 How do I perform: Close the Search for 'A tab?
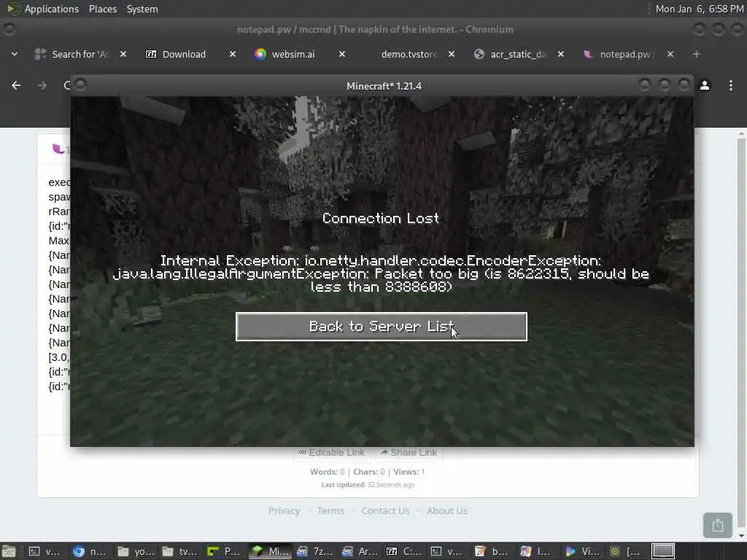(123, 54)
